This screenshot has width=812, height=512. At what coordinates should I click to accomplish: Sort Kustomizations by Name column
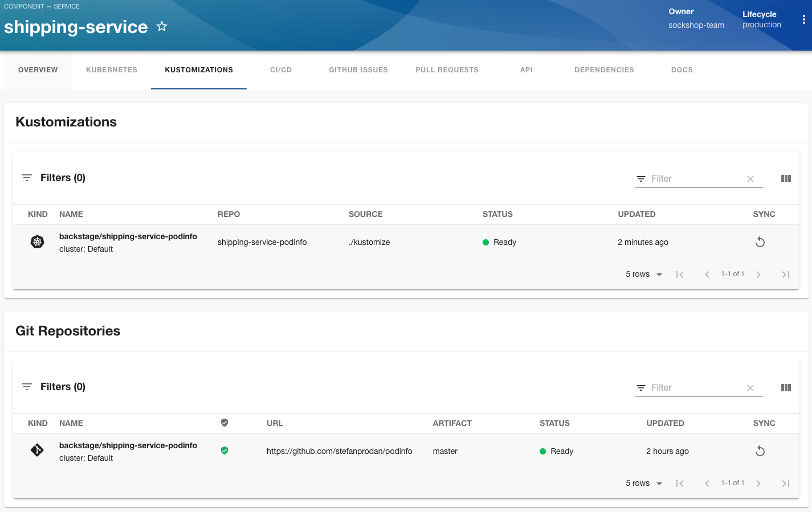pos(71,214)
